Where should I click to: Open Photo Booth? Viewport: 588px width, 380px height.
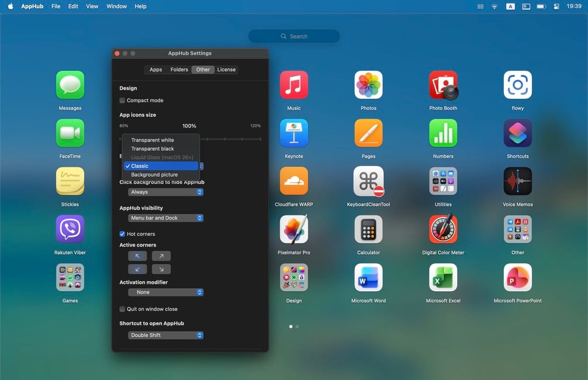[443, 85]
